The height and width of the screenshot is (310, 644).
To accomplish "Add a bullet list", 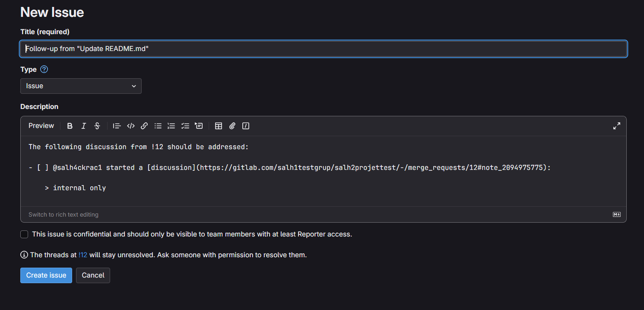I will (x=158, y=126).
